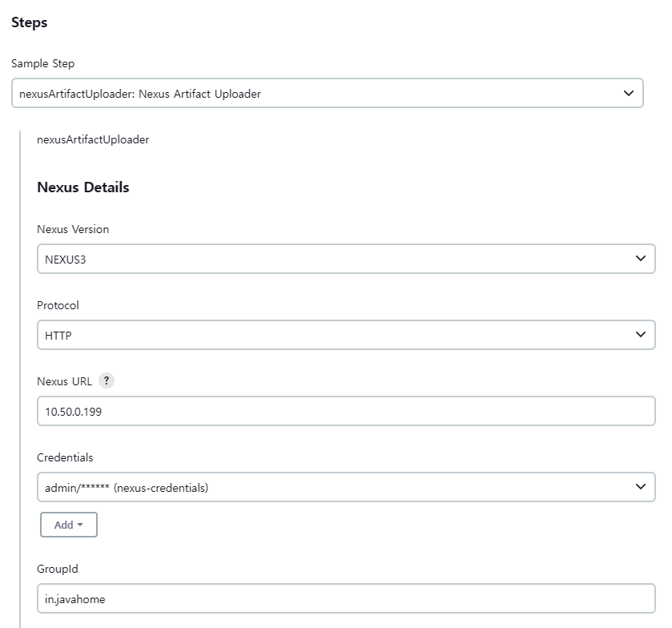Click the Nexus Version label

click(x=73, y=229)
